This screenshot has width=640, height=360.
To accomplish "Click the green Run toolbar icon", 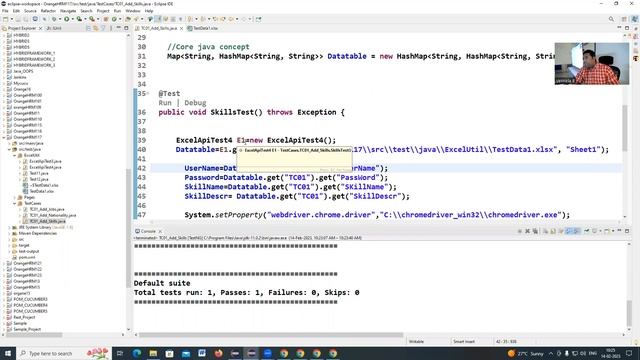I will (x=67, y=19).
